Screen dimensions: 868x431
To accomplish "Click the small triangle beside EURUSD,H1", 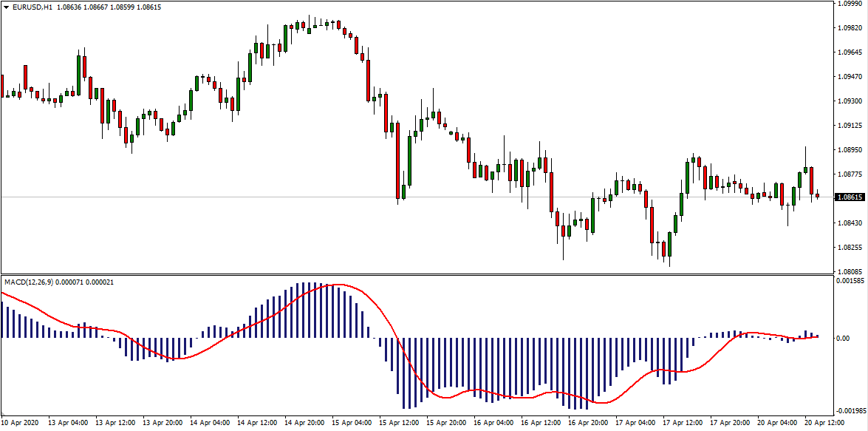I will tap(6, 7).
